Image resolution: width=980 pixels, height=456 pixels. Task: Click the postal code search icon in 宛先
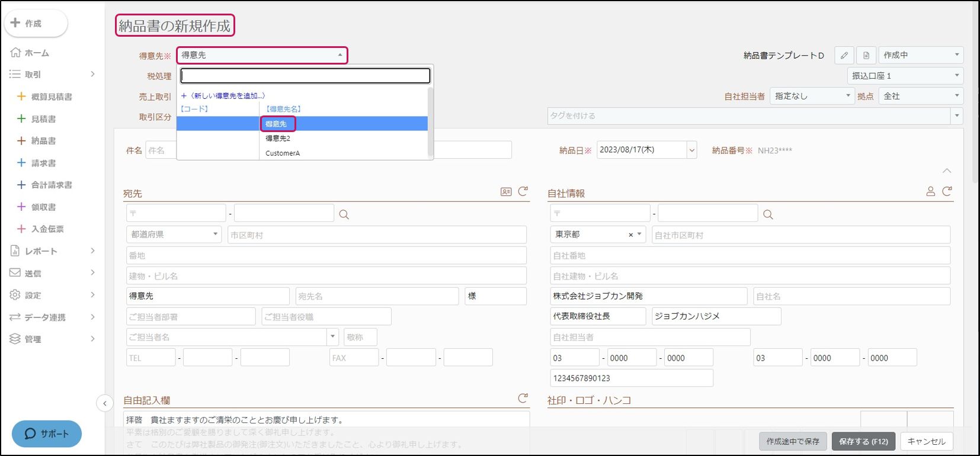pos(344,214)
